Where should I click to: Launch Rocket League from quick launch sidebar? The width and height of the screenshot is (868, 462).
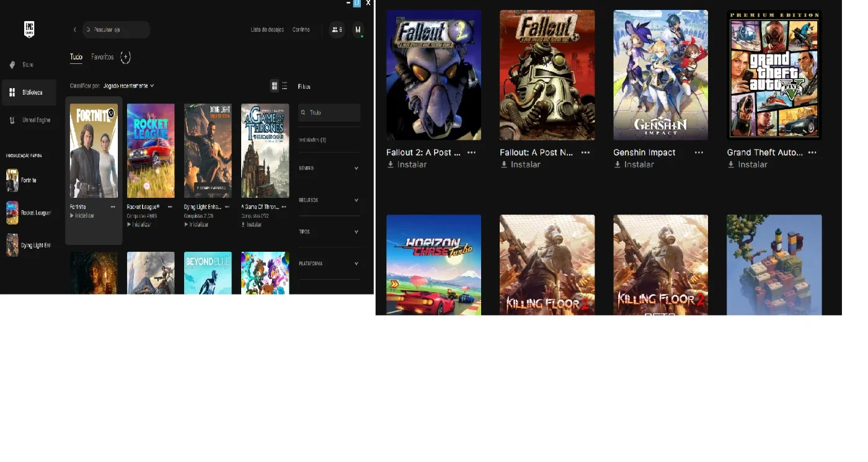click(29, 213)
